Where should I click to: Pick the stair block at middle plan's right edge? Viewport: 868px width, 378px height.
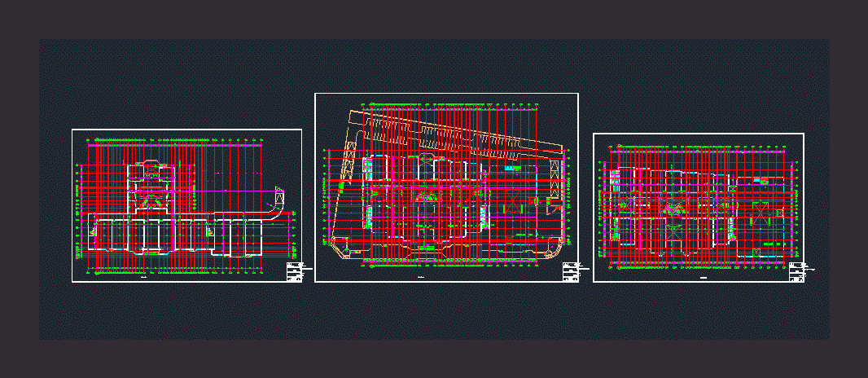pos(556,178)
